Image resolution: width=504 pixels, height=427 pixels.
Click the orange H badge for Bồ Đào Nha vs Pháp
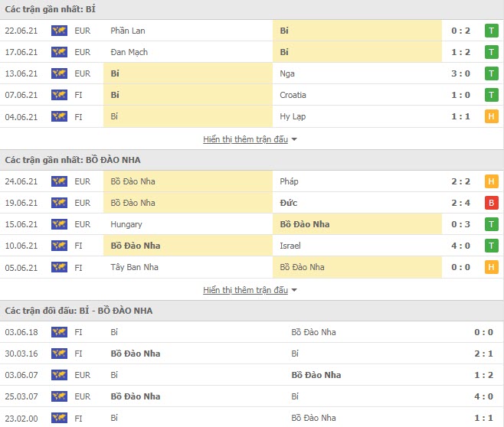click(x=491, y=181)
